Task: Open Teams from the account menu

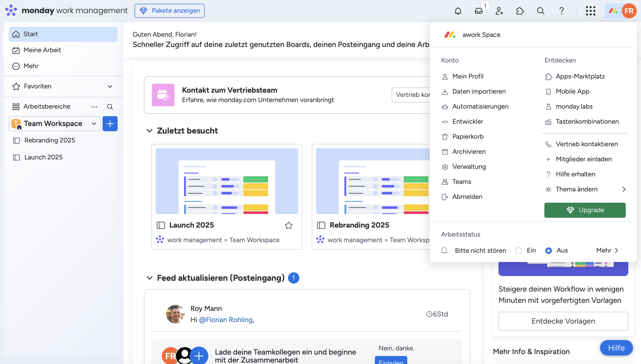Action: (456, 182)
